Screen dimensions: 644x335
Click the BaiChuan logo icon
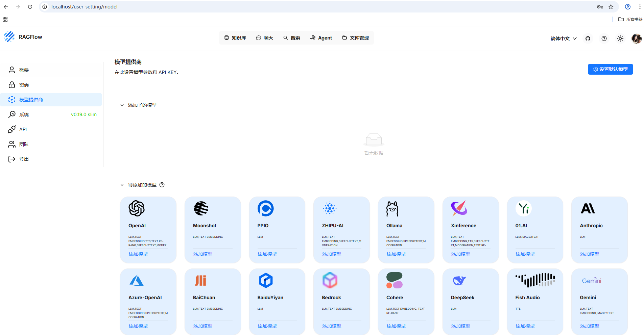[x=200, y=280]
